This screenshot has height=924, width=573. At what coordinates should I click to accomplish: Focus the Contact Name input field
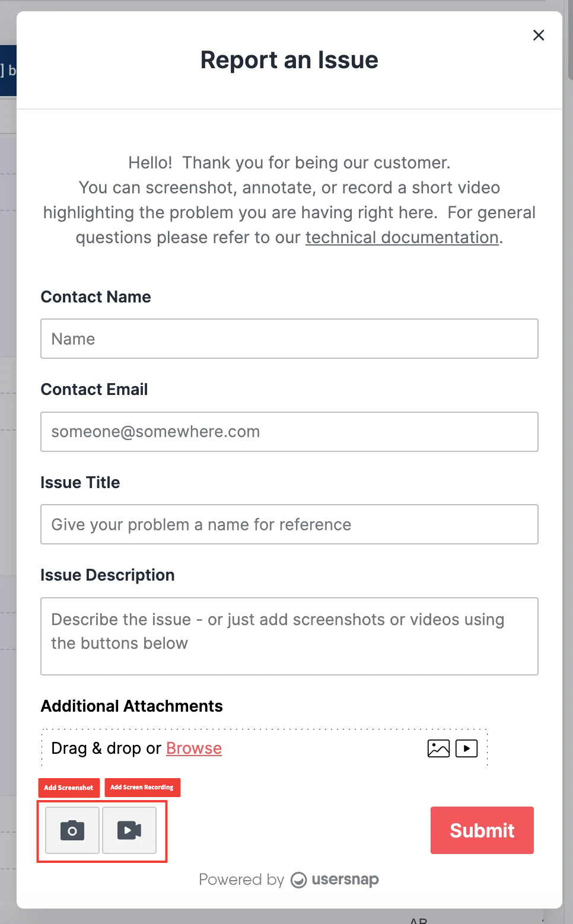click(x=289, y=339)
